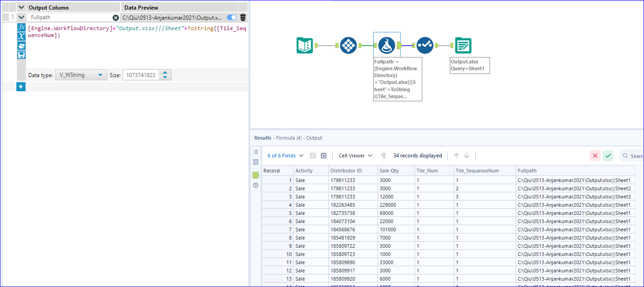644x287 pixels.
Task: Open the Cell Viewer dropdown
Action: click(355, 156)
